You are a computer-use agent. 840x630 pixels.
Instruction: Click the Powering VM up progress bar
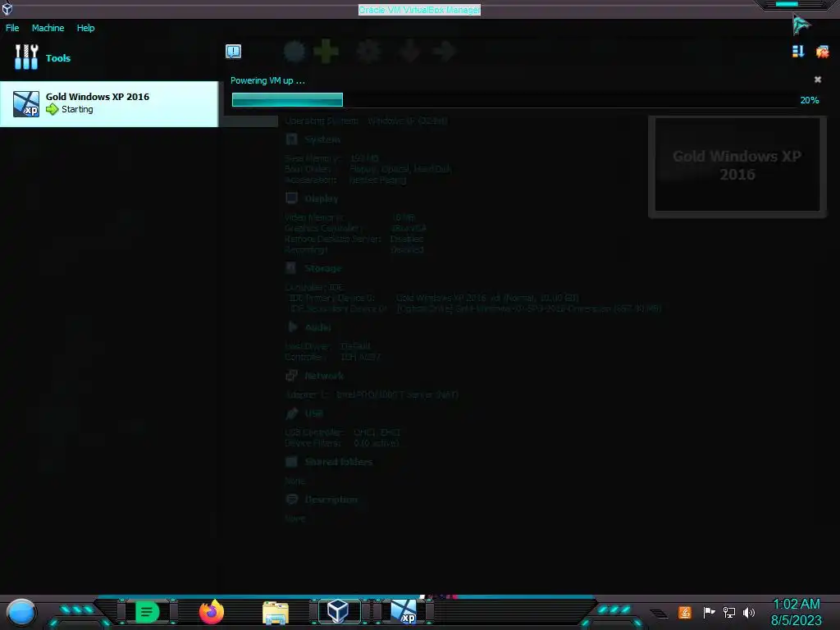pos(514,99)
